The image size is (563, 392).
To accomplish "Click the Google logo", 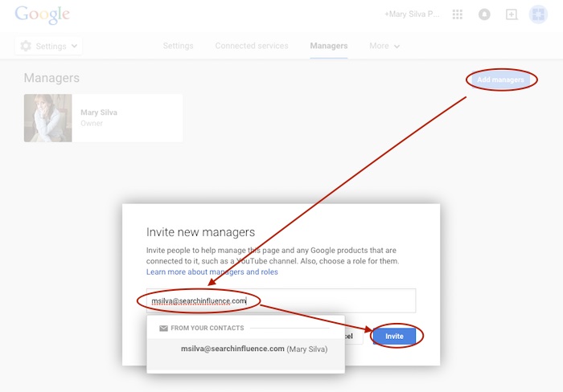I will click(42, 14).
